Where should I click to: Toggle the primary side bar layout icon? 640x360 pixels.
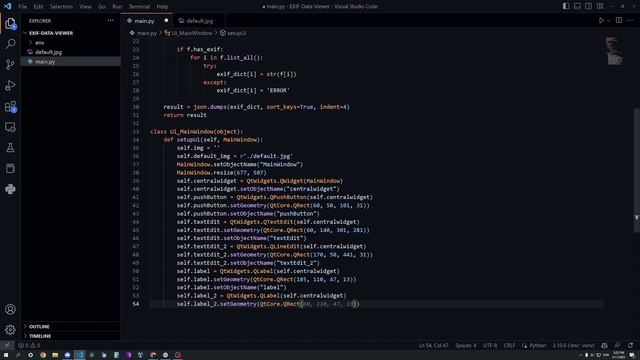point(566,6)
